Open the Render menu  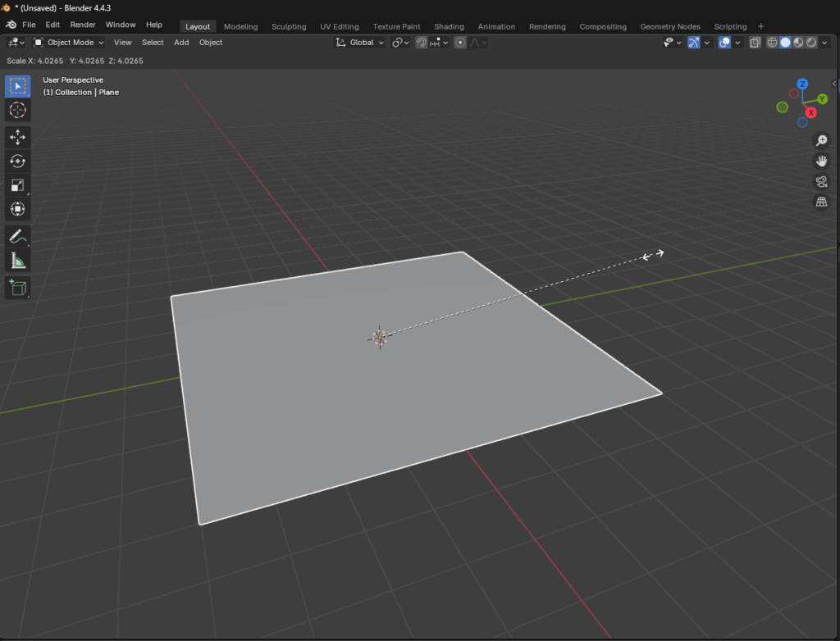pos(83,25)
